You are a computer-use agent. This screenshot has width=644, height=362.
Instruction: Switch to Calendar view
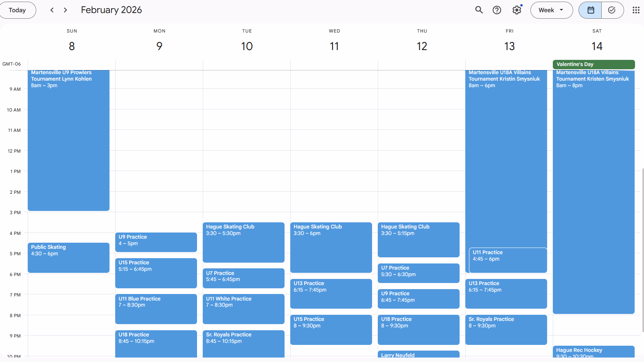(x=590, y=10)
